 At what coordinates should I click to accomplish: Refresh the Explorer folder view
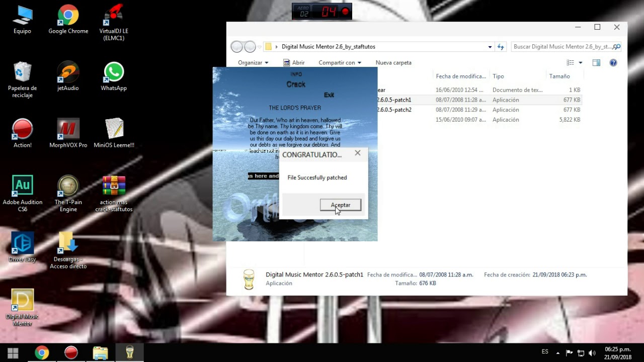click(x=501, y=47)
